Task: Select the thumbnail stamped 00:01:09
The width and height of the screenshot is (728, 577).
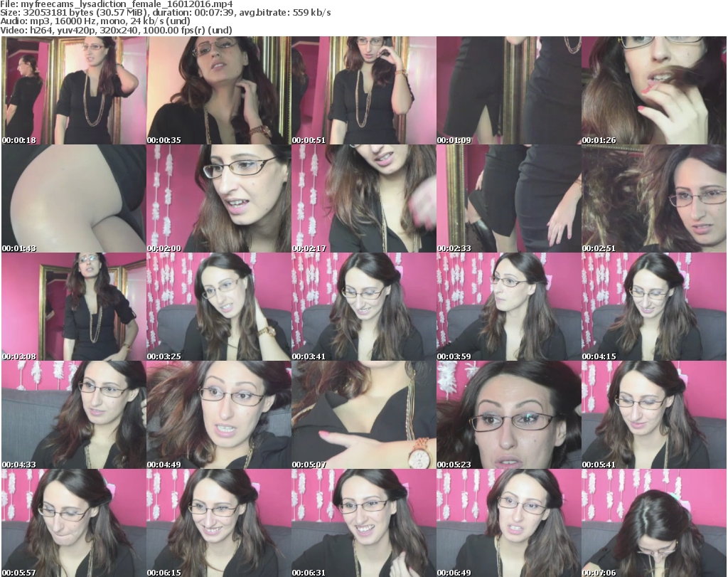Action: pos(509,90)
